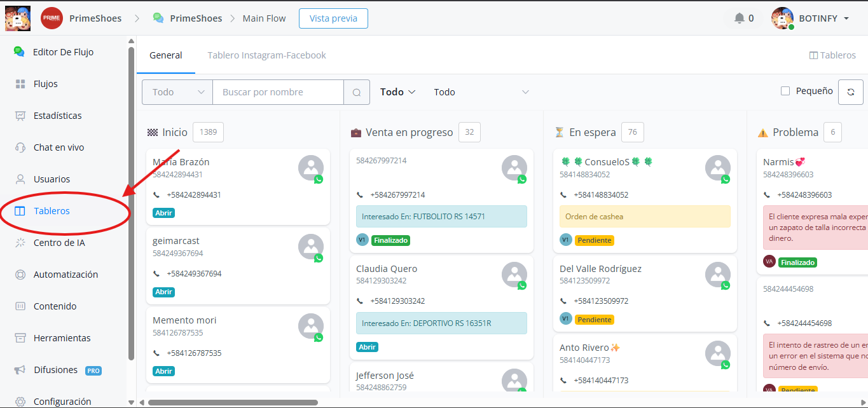Open Herramientas in the sidebar

tap(62, 338)
